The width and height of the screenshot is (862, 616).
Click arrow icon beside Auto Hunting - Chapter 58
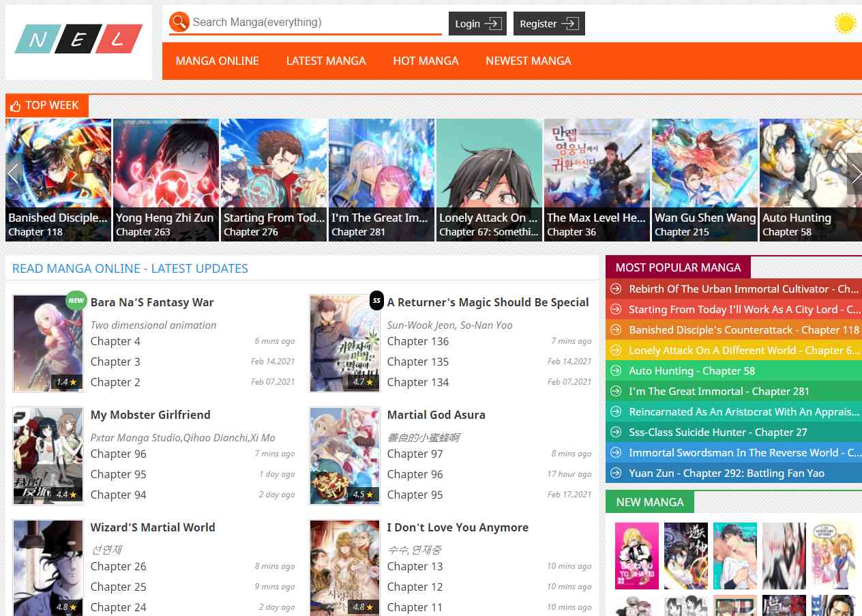coord(616,370)
